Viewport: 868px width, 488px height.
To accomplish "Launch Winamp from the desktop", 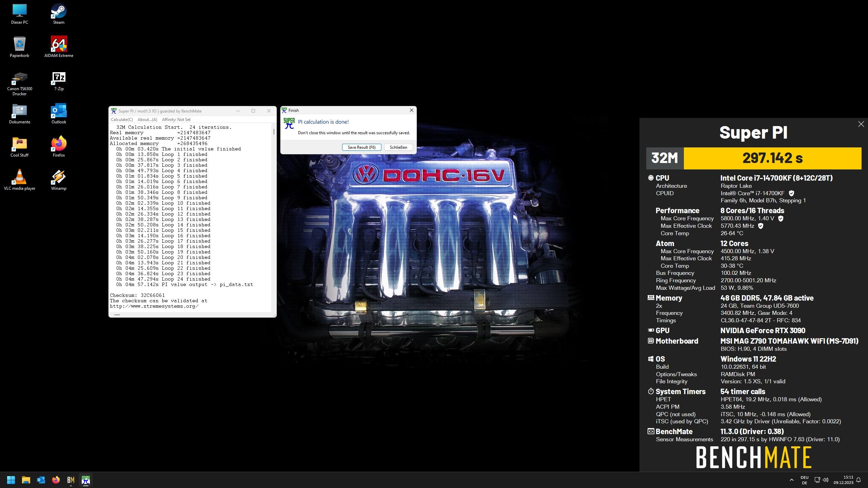I will (59, 180).
